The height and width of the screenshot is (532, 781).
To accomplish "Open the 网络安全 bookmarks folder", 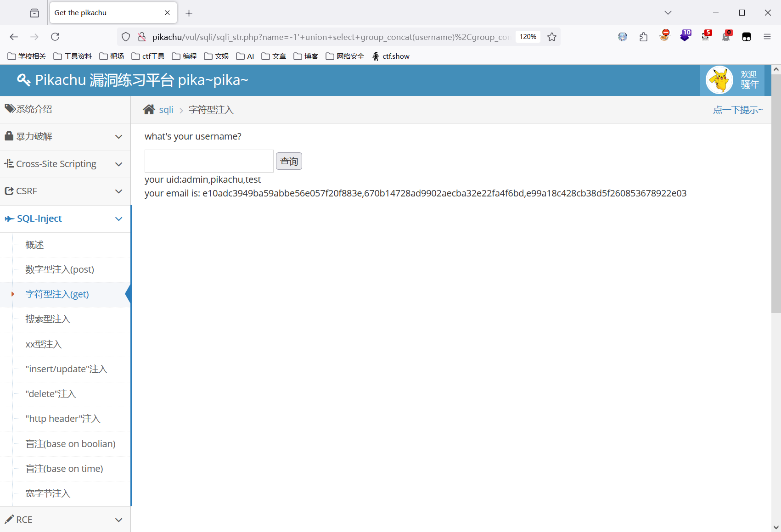I will click(x=345, y=56).
